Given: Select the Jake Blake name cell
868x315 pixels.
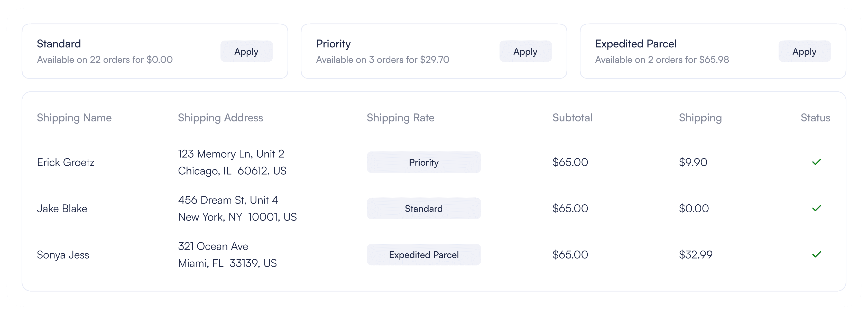Looking at the screenshot, I should tap(62, 209).
